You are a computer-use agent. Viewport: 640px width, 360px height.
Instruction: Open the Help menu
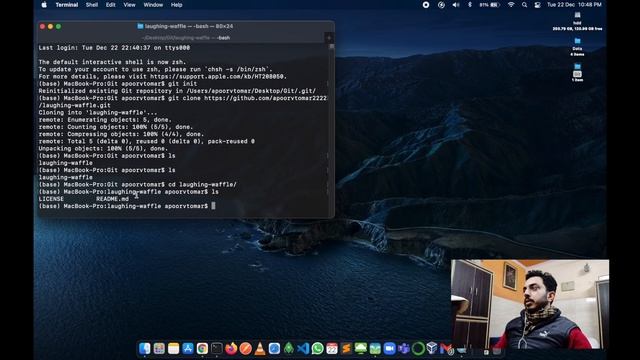click(176, 5)
